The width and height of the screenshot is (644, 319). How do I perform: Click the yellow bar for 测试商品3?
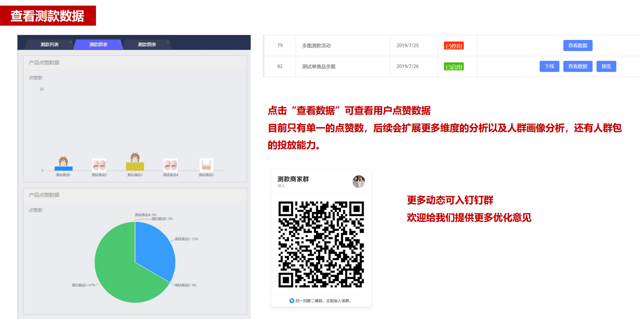(135, 166)
